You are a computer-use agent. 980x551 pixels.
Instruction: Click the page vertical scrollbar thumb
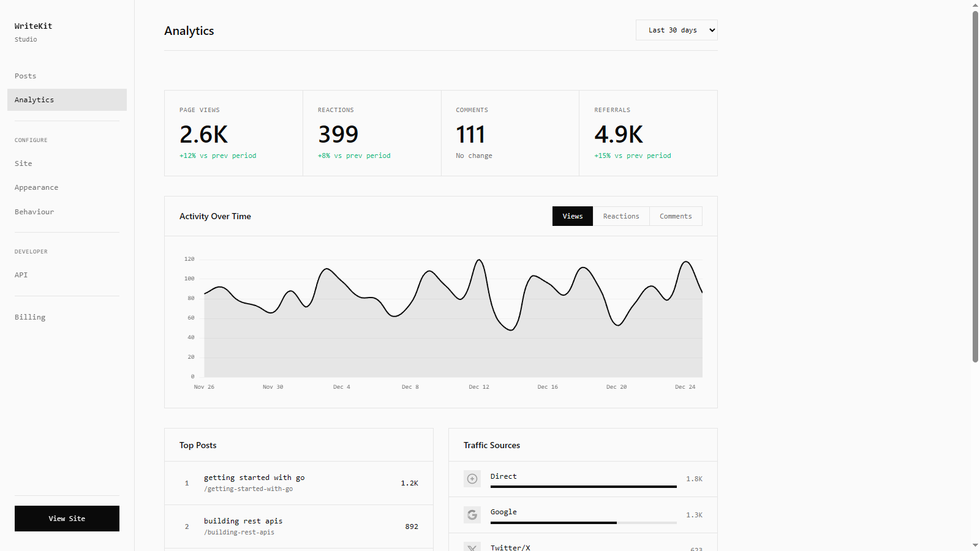[975, 184]
